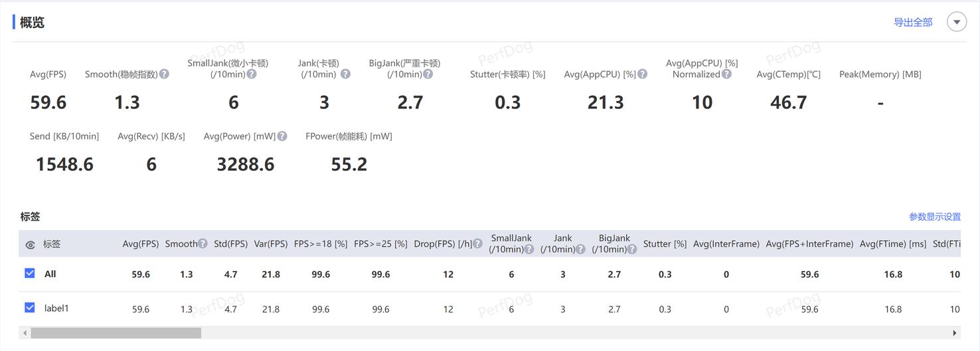980x351 pixels.
Task: Open 参数显示设置 parameter display settings
Action: tap(935, 217)
